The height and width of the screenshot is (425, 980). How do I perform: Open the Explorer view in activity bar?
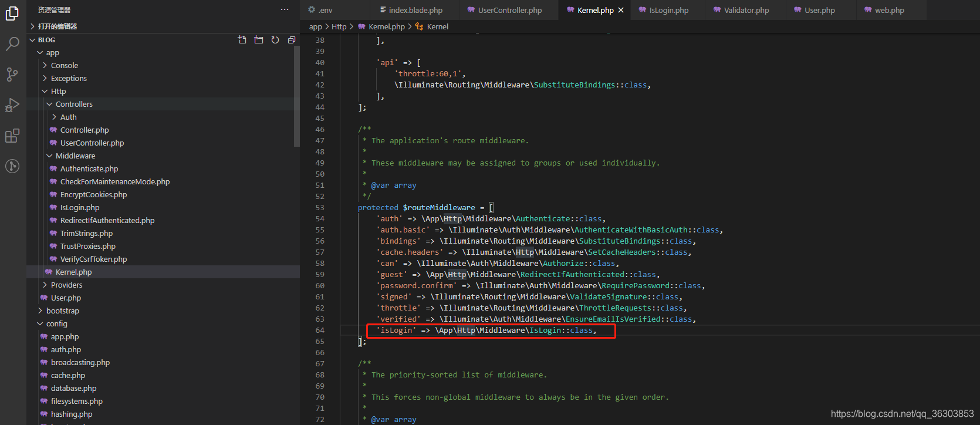click(12, 13)
